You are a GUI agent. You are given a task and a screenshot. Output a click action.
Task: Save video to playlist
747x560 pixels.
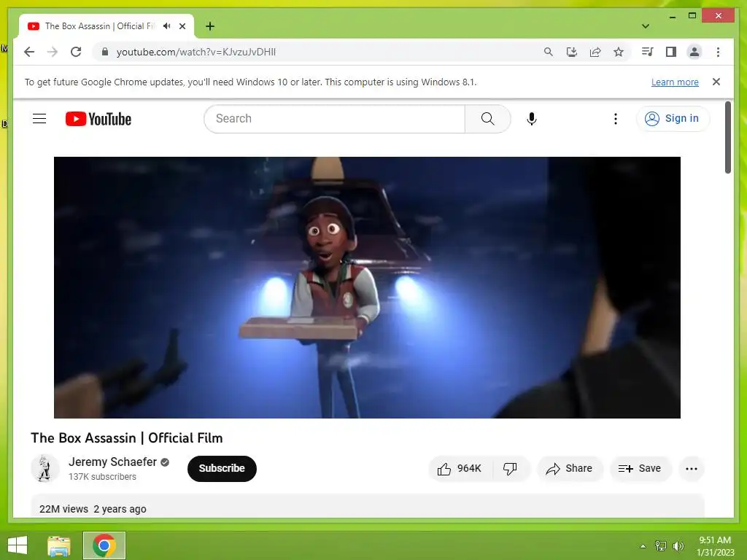tap(640, 469)
